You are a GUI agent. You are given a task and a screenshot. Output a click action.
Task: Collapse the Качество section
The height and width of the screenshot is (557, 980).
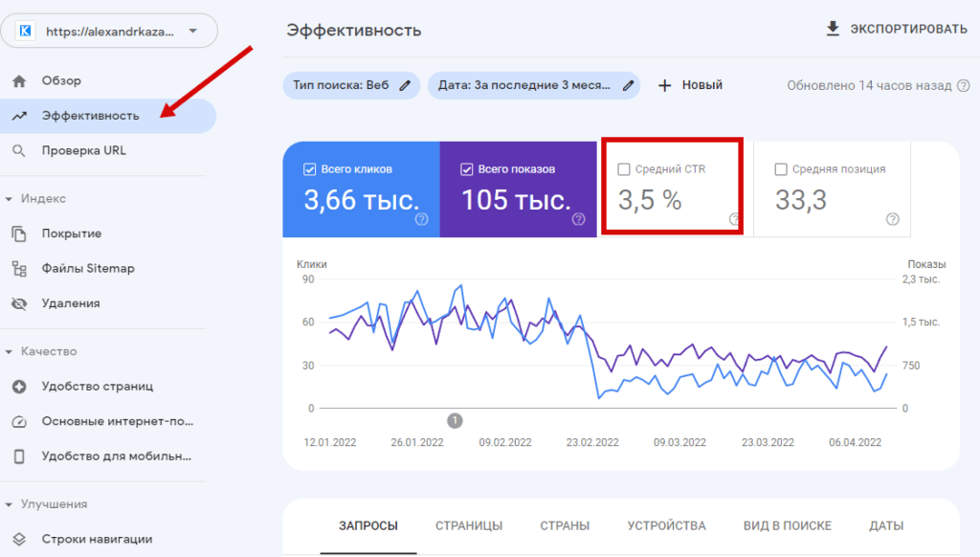[x=9, y=351]
